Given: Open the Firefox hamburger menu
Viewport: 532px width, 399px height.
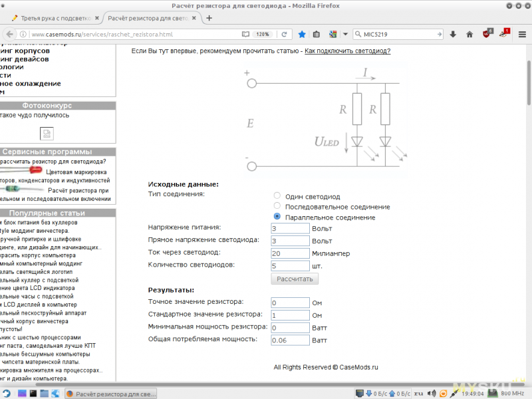Looking at the screenshot, I should [x=522, y=35].
